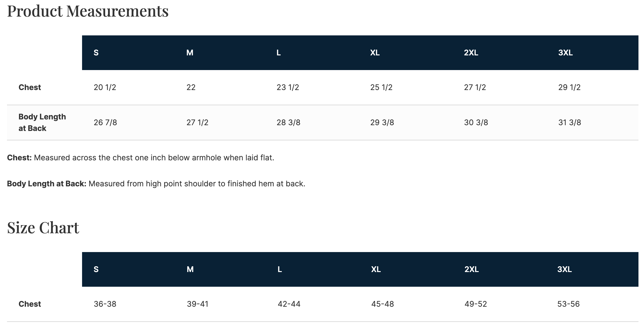Click the Body Length at Back row label
644x325 pixels.
[42, 123]
